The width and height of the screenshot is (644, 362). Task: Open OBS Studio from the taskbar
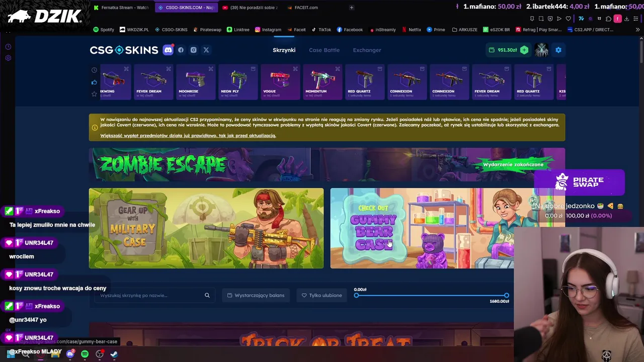[x=100, y=354]
